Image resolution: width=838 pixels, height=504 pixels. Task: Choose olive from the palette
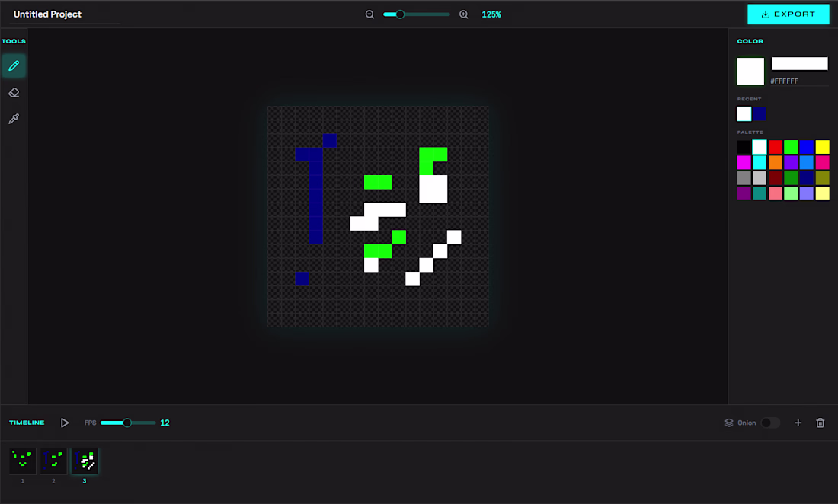823,178
